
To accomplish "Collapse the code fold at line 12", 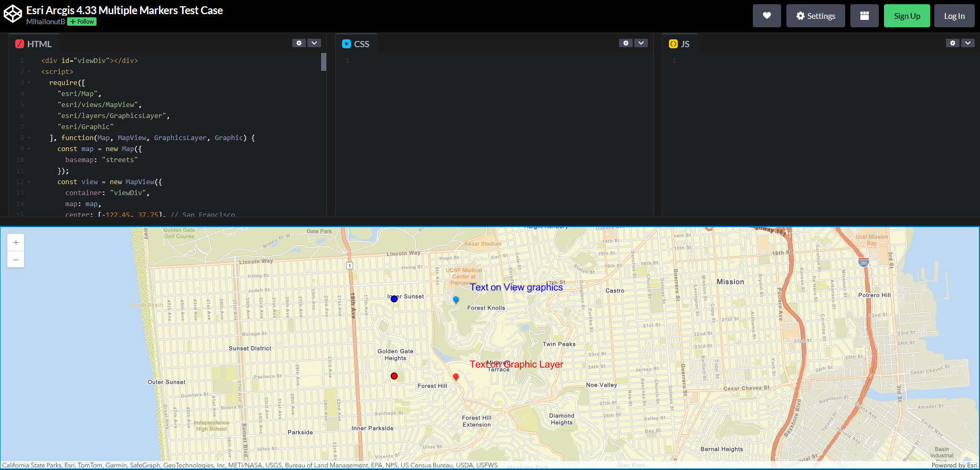I will (29, 182).
